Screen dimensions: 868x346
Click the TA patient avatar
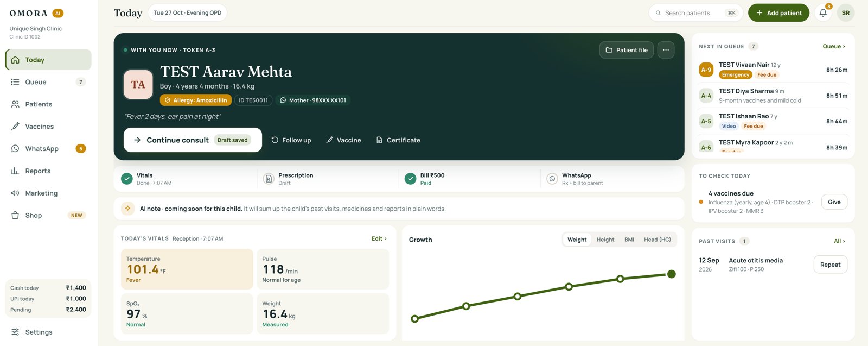[x=138, y=84]
